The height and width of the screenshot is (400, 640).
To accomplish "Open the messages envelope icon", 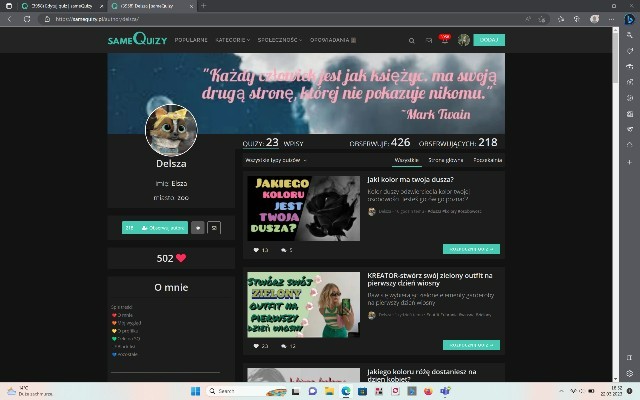I will tap(428, 40).
